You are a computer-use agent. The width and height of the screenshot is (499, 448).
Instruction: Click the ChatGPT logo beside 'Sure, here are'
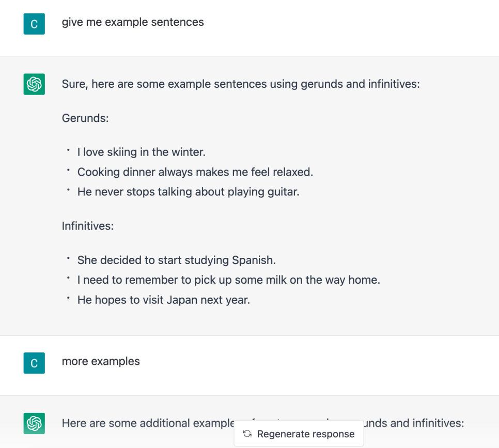tap(34, 84)
